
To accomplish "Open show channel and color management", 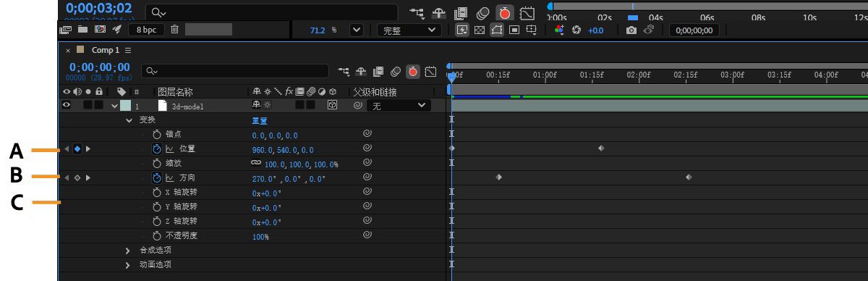I will click(x=558, y=30).
